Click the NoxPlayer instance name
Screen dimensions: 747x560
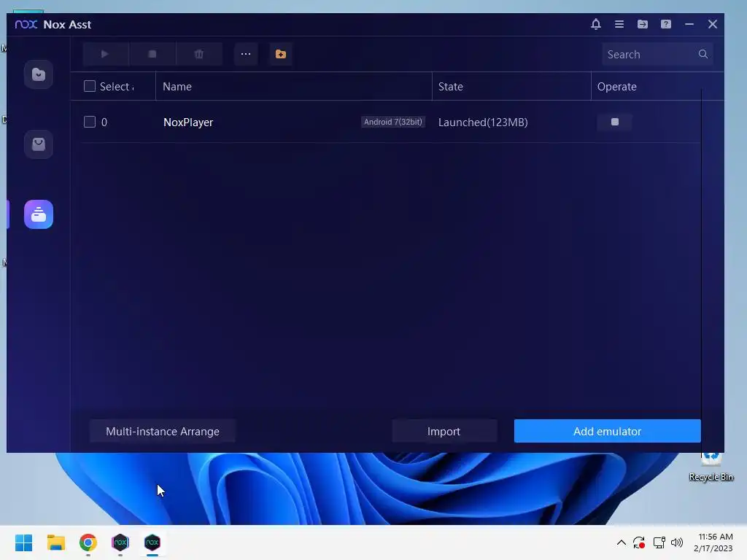188,122
